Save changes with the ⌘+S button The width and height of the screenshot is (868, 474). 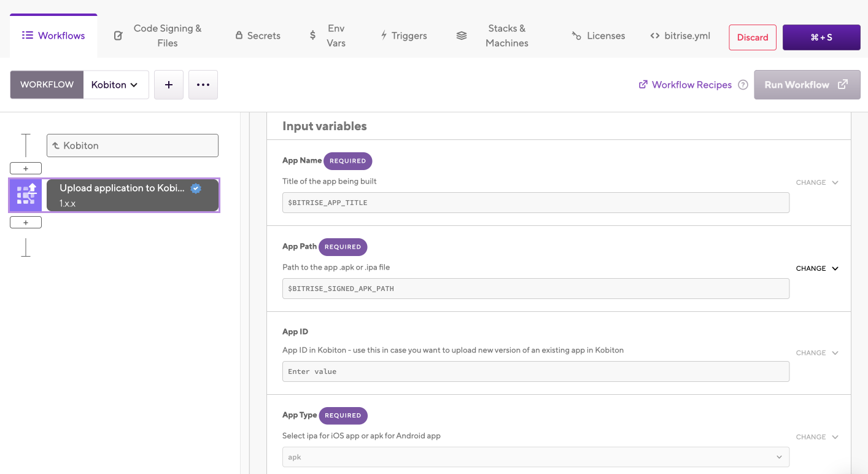tap(821, 37)
